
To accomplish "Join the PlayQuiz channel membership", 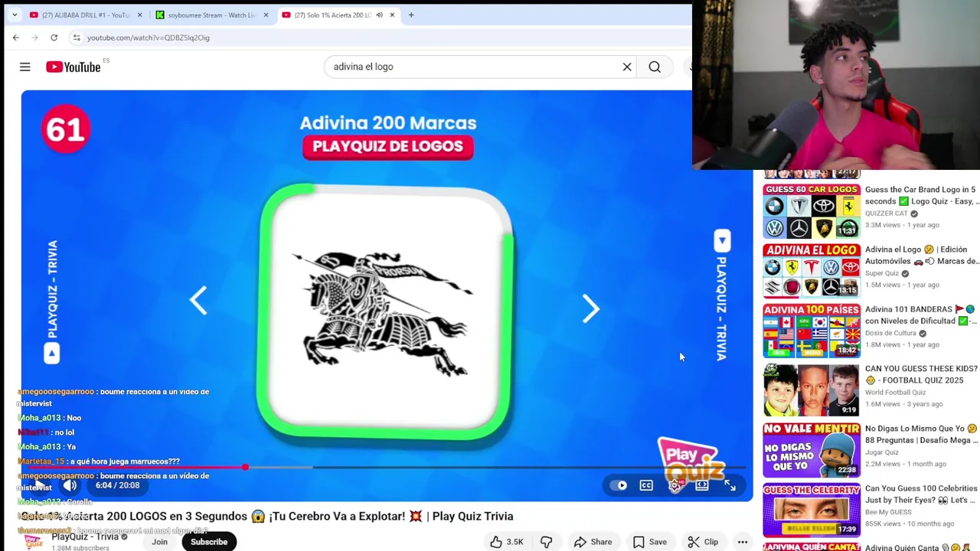I will point(159,542).
